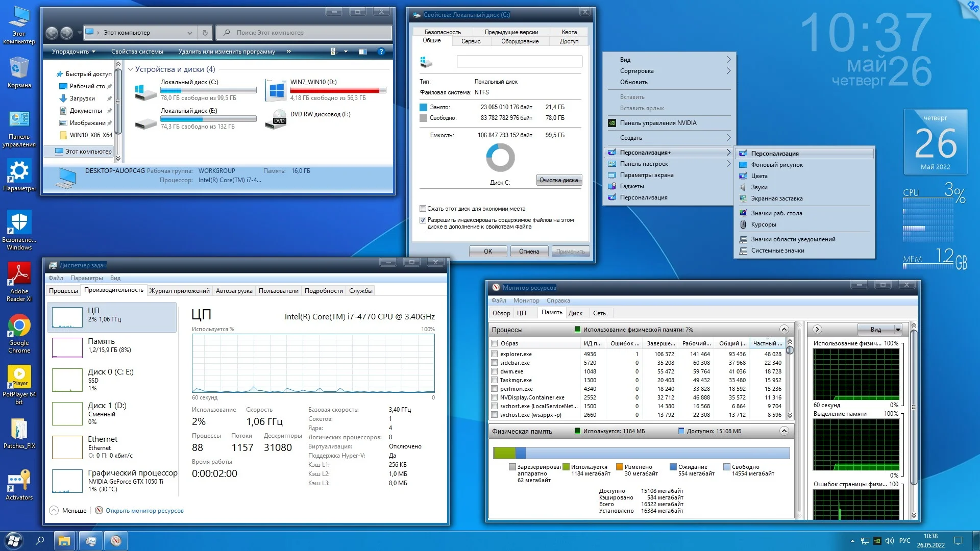Viewport: 980px width, 551px height.
Task: Enable the compress this disk checkbox
Action: tap(423, 209)
